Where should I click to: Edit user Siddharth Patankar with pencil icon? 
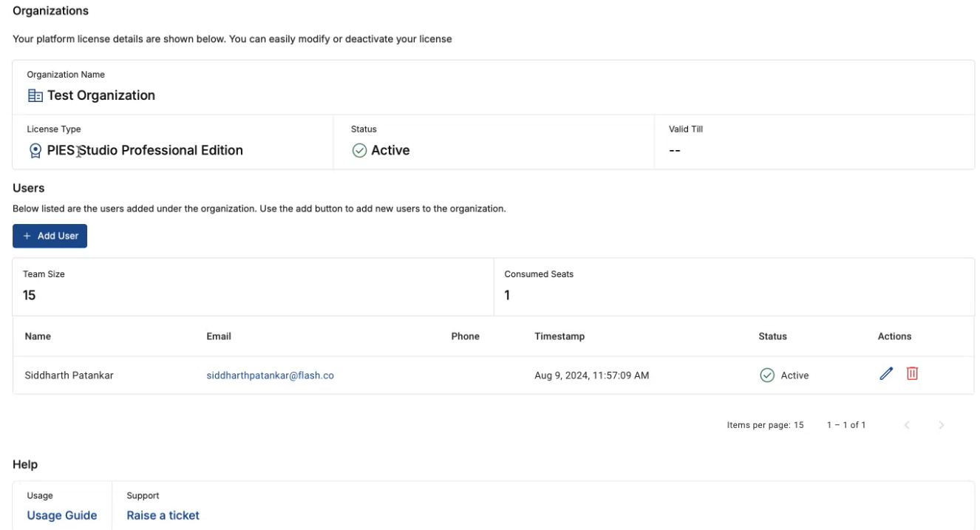pos(886,374)
